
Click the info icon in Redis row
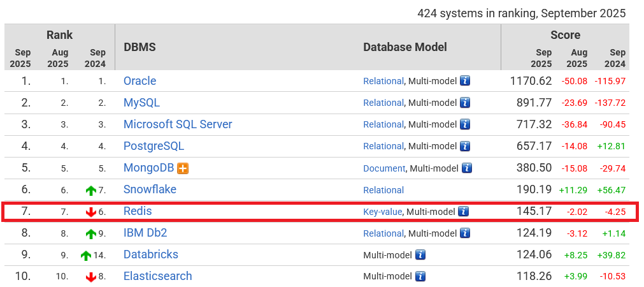click(464, 212)
